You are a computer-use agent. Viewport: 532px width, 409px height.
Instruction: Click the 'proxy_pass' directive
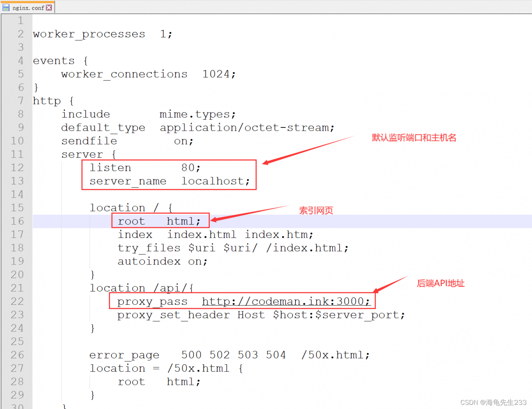tap(152, 301)
